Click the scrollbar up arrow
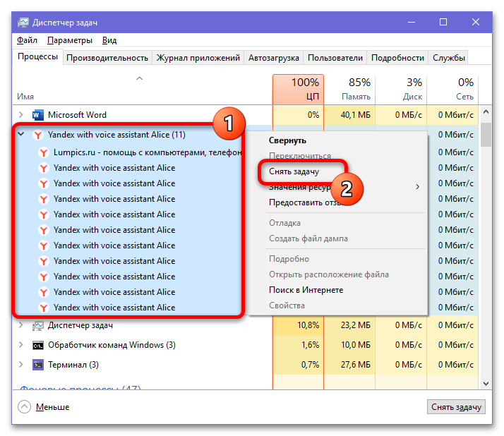This screenshot has height=436, width=504. click(x=486, y=111)
